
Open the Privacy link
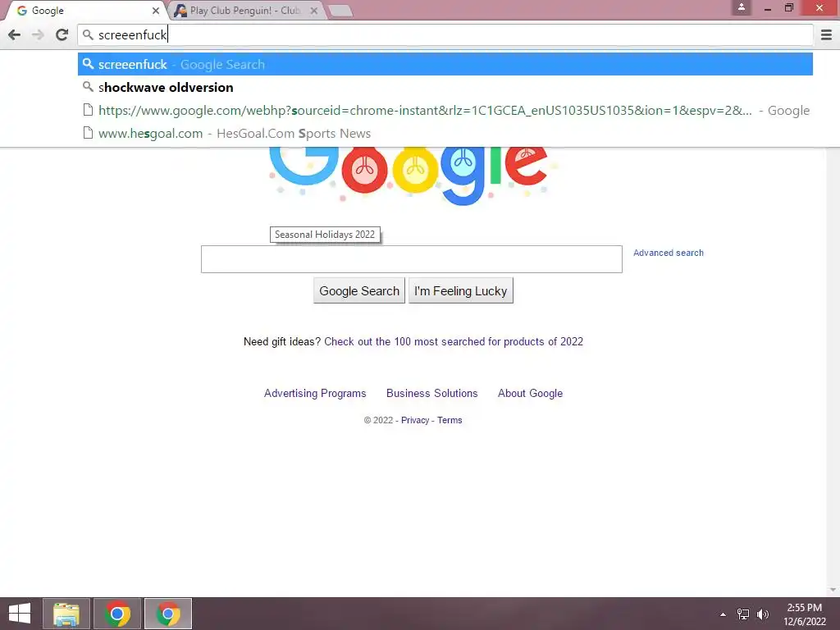pos(415,421)
